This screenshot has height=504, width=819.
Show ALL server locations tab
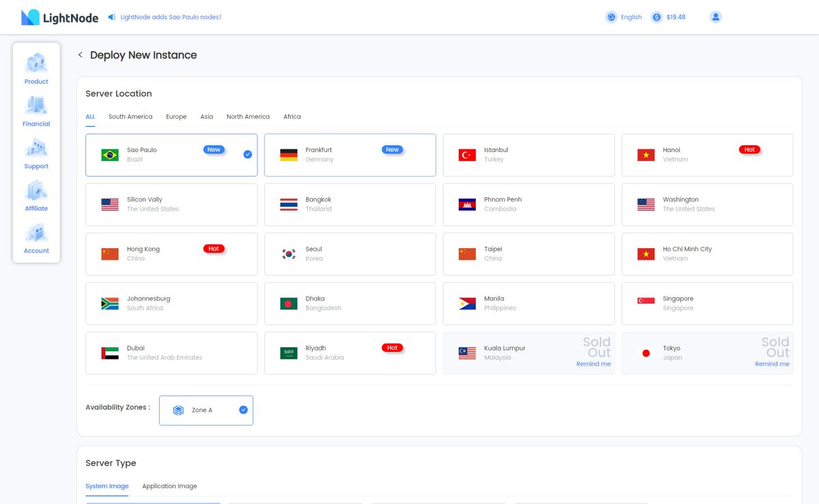90,117
